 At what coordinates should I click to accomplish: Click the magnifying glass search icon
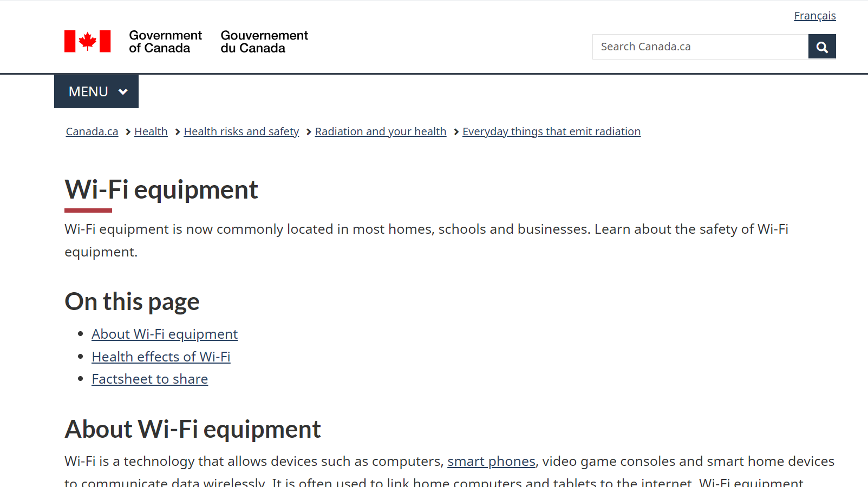point(821,47)
